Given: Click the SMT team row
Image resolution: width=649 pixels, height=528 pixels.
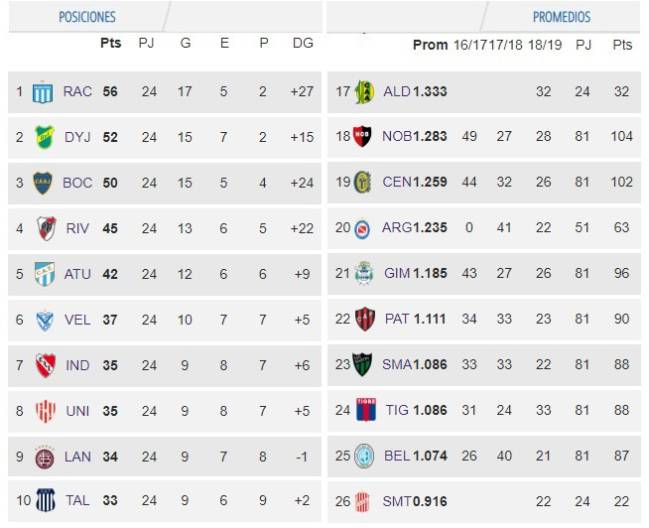Looking at the screenshot, I should pos(484,502).
